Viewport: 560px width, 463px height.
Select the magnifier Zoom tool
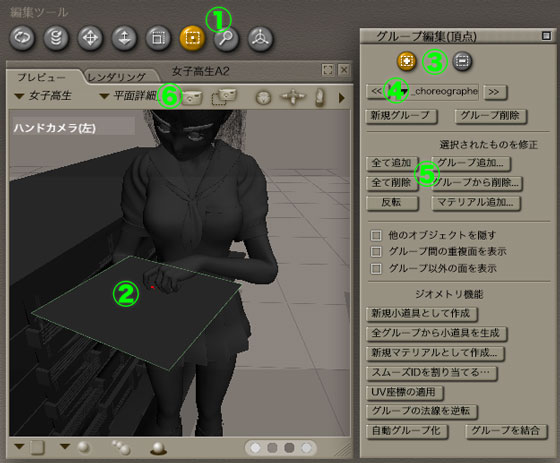(x=226, y=38)
